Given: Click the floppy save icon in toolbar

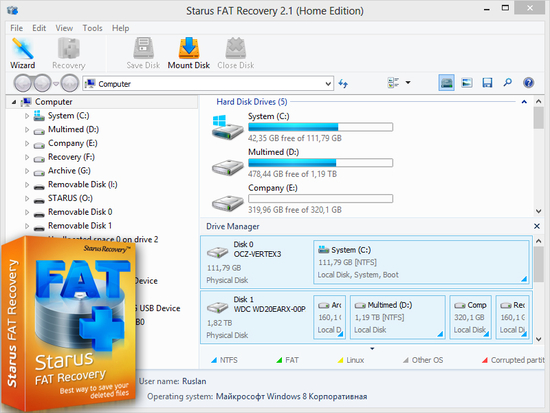Looking at the screenshot, I should [x=487, y=83].
